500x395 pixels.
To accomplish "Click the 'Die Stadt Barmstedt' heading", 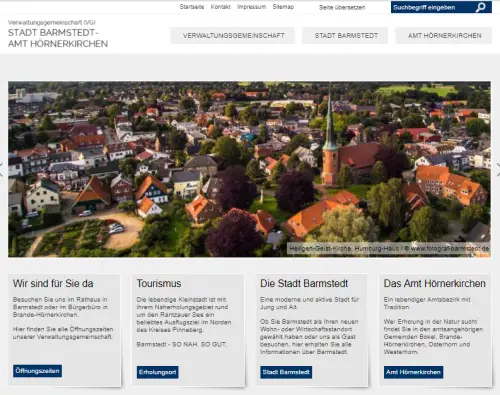I will [x=304, y=283].
